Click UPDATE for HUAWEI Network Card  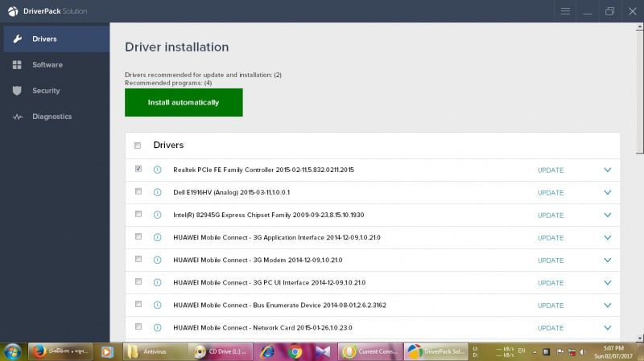coord(551,328)
